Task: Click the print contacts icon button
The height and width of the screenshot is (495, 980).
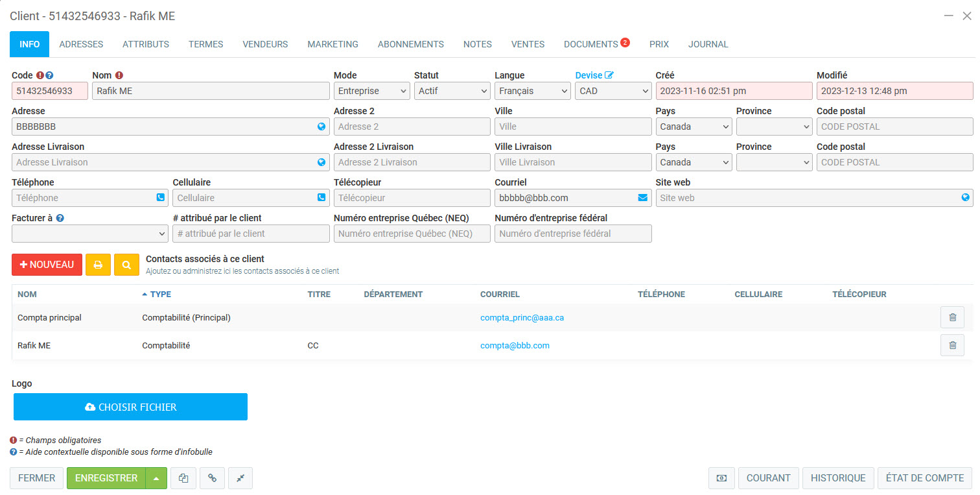Action: [98, 265]
